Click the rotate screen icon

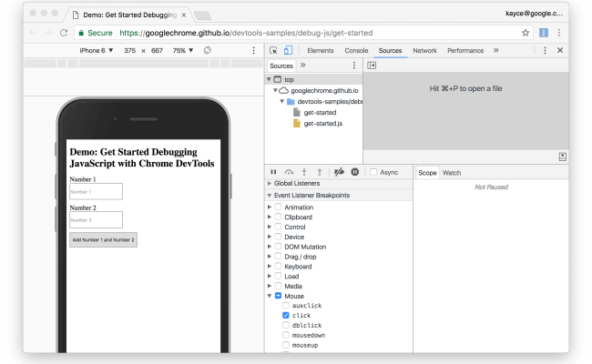(208, 50)
